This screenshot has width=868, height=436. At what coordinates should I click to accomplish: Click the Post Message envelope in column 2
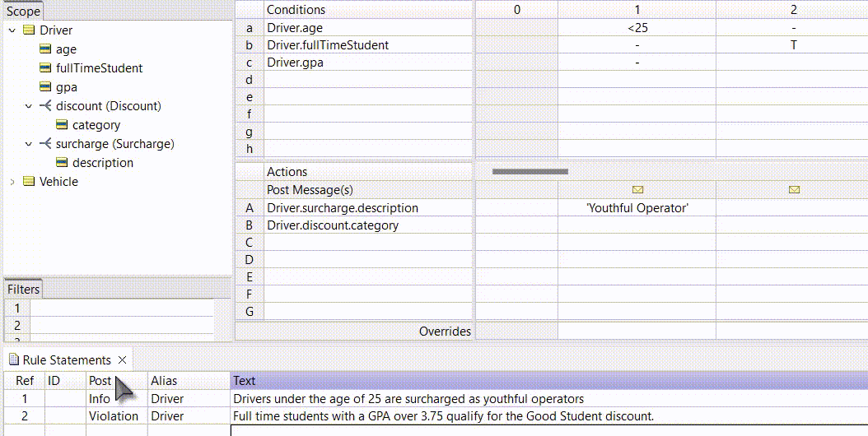[793, 190]
